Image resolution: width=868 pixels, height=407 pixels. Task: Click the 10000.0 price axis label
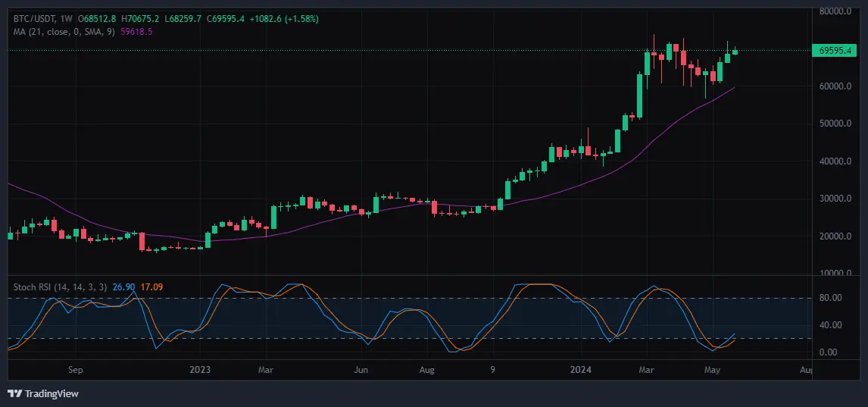click(x=834, y=273)
